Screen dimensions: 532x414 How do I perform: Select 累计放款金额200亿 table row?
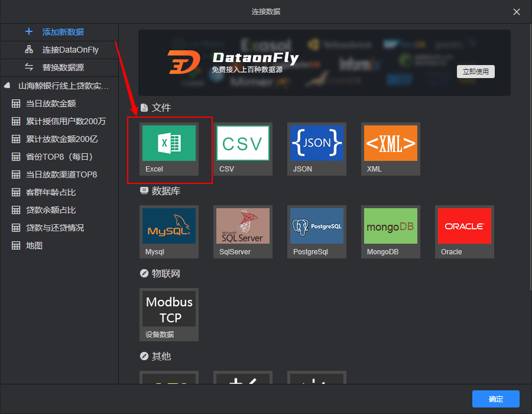59,139
